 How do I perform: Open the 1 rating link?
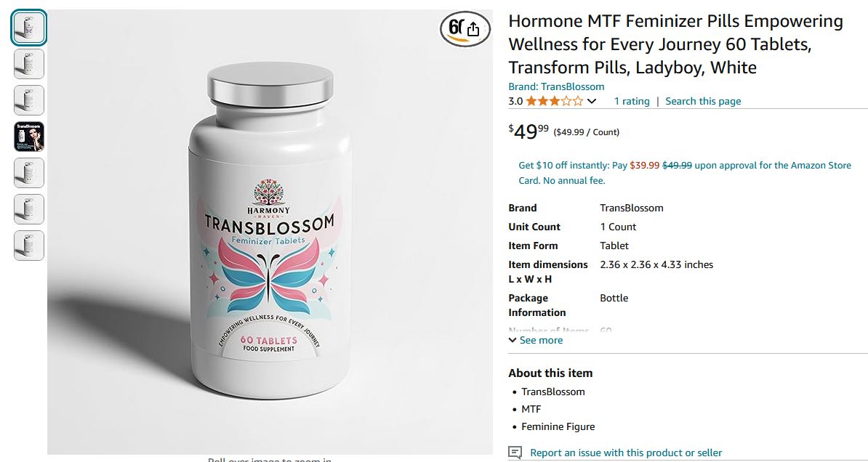(x=632, y=101)
